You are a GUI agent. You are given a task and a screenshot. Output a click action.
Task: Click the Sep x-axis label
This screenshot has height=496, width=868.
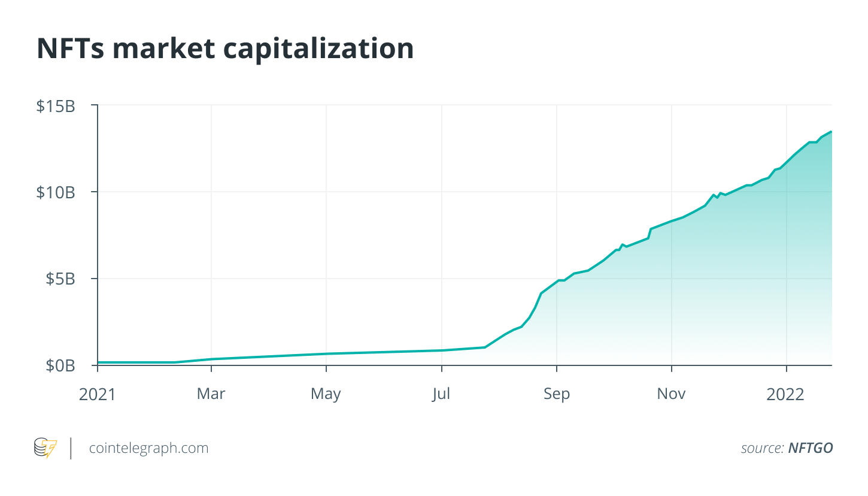[557, 394]
